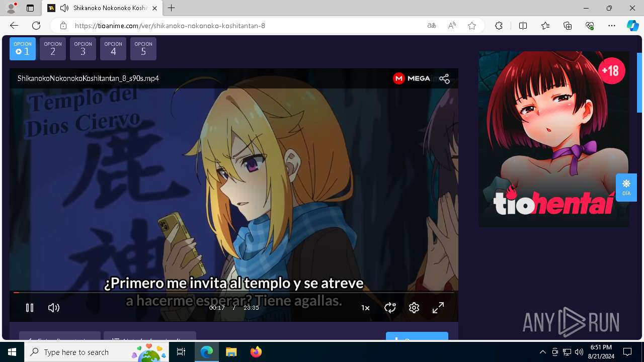Select Opcion 5 video server

coord(143,49)
